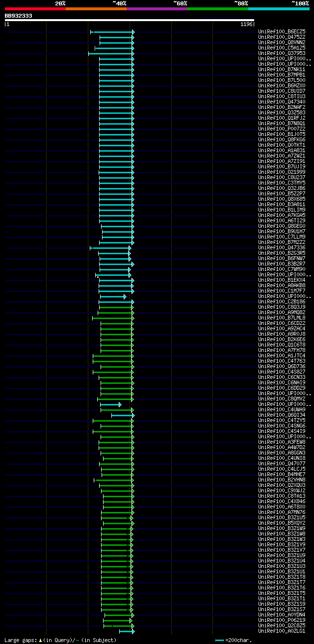
Task: Open hit UniRef100_B6ECZ5
Action: [282, 31]
